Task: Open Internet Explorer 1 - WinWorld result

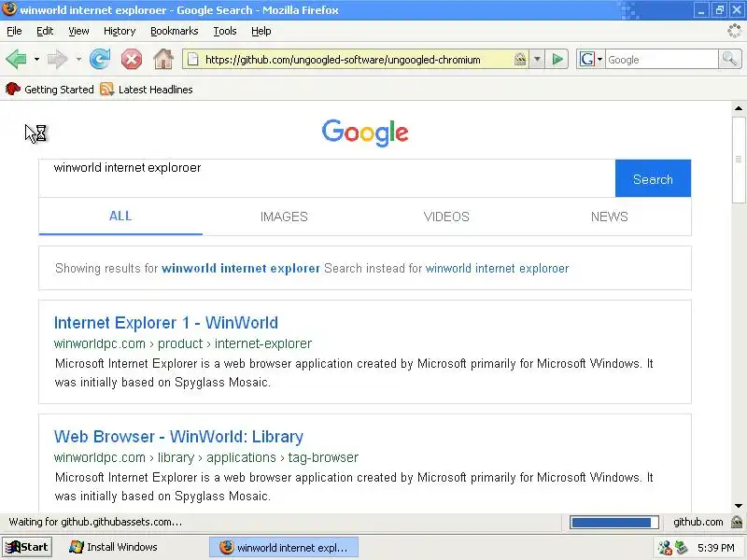Action: (x=166, y=323)
